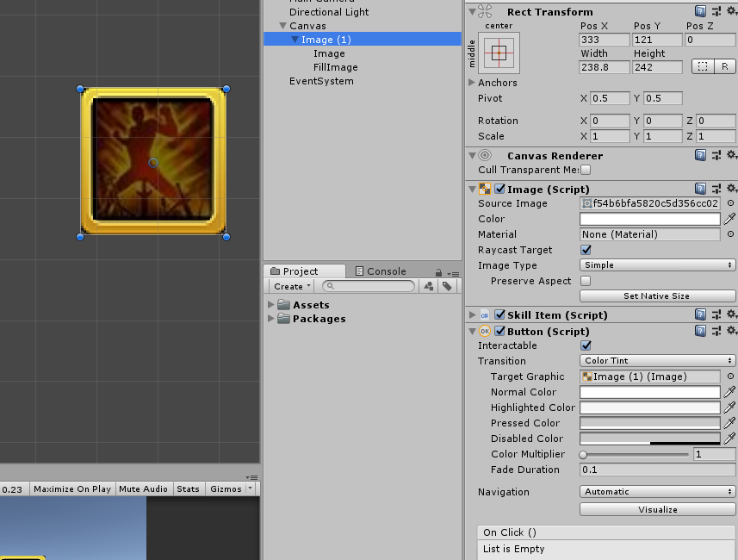Screen dimensions: 738x560
Task: Open the Create dropdown in Project
Action: (292, 286)
